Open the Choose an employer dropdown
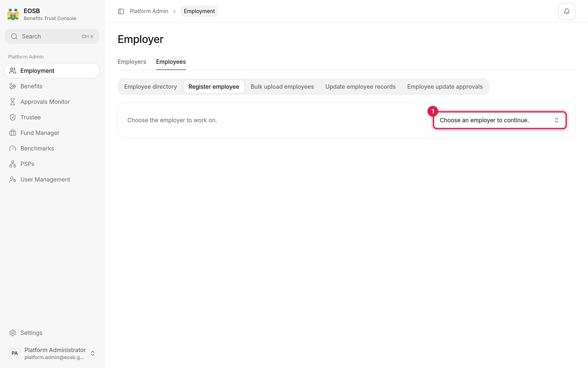 (500, 120)
